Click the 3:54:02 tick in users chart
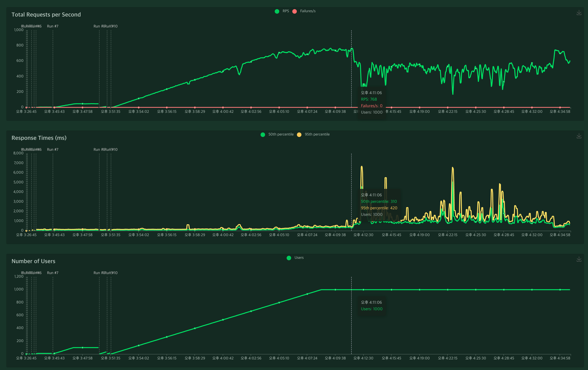 [139, 358]
